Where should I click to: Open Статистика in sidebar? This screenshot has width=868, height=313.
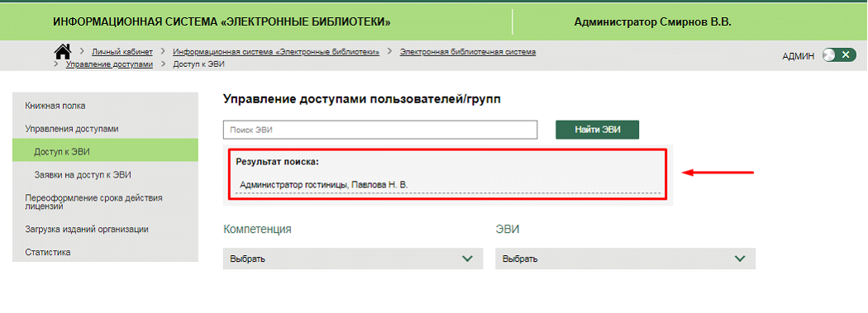point(105,252)
